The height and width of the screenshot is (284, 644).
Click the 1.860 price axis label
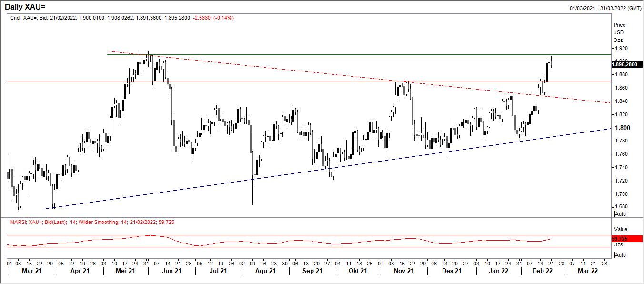(620, 88)
